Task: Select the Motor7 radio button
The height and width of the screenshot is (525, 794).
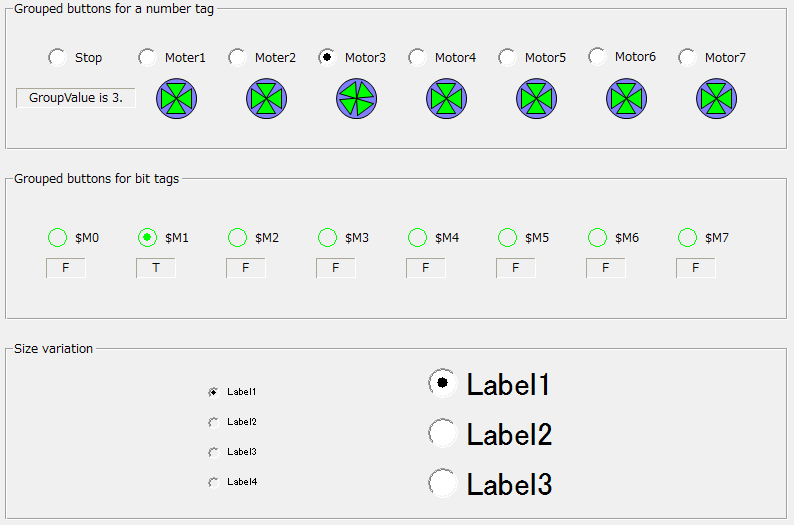Action: click(687, 58)
